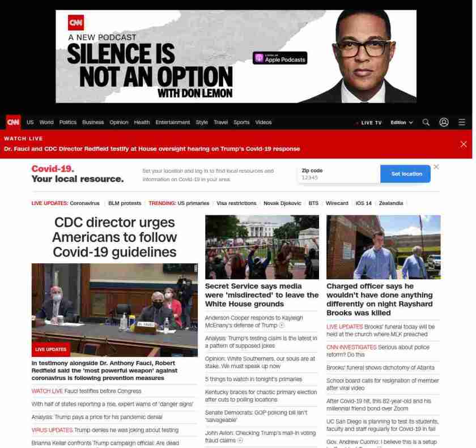
Task: Go to the Sports section
Action: 241,122
